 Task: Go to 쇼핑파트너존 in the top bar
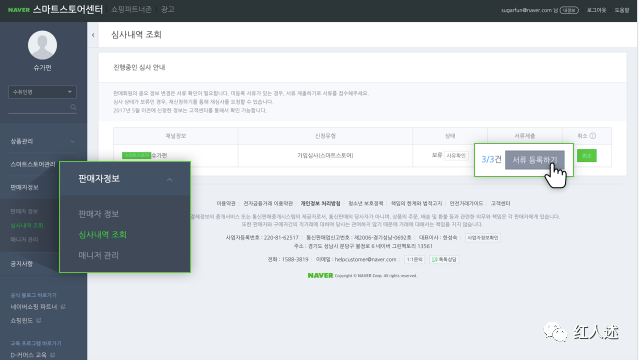[x=131, y=9]
